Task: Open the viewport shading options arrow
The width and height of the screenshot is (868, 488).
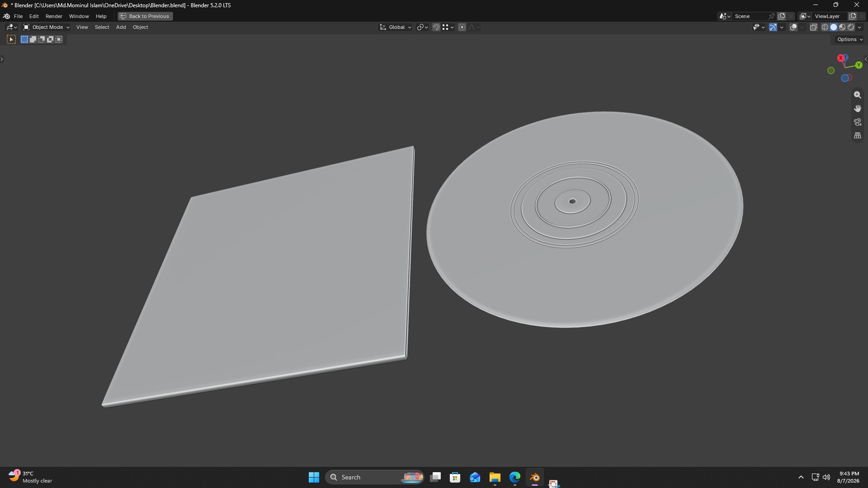Action: coord(859,28)
